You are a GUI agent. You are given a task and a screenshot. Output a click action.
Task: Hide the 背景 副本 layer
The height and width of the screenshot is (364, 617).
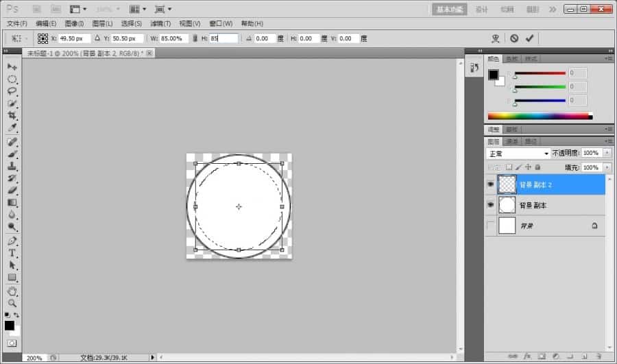[490, 205]
